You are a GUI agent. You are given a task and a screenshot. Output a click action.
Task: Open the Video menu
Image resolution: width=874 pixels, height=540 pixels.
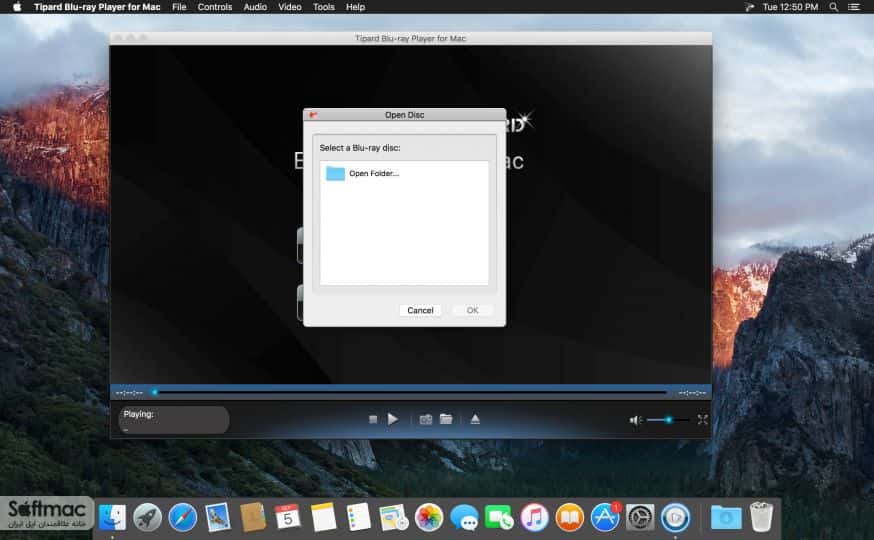coord(290,7)
